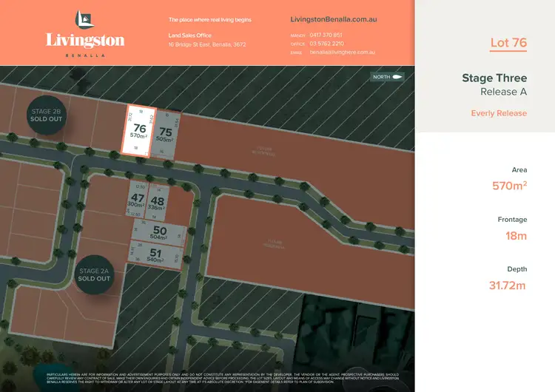555x392 pixels.
Task: Click tagline 'The place where real living begins'
Action: click(x=210, y=20)
